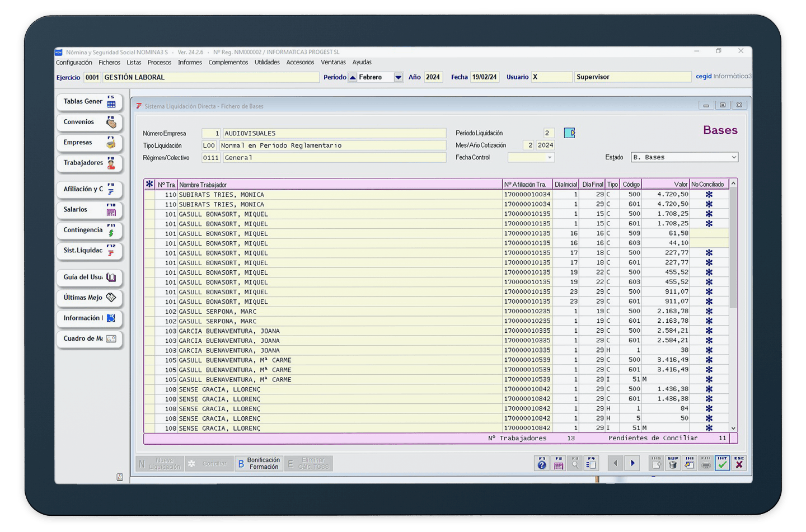Click the ESC red X cancel icon
806x532 pixels.
pos(739,463)
